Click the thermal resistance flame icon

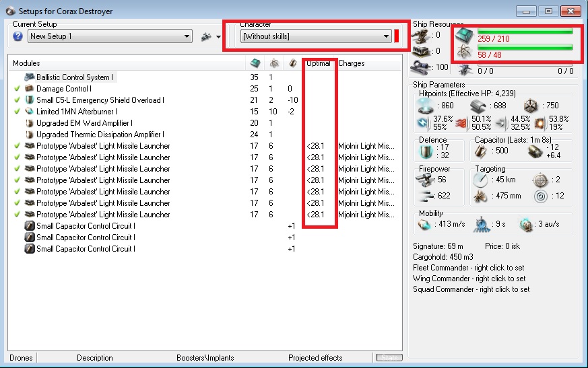point(463,123)
